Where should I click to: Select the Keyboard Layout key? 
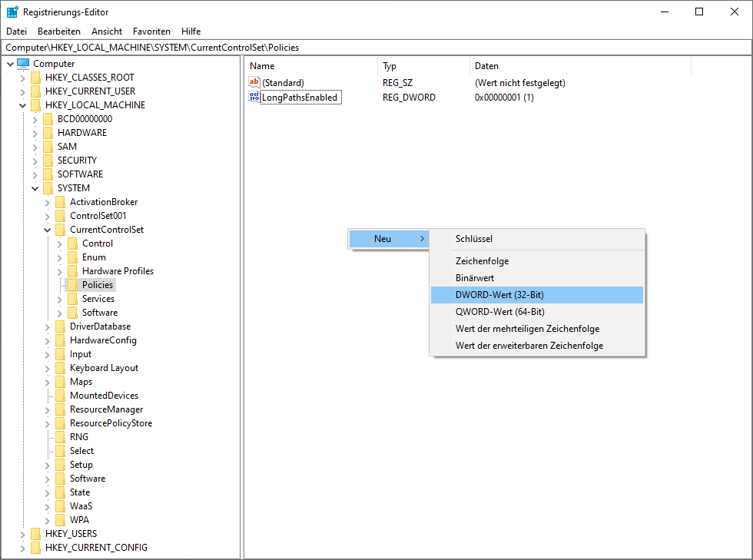104,369
